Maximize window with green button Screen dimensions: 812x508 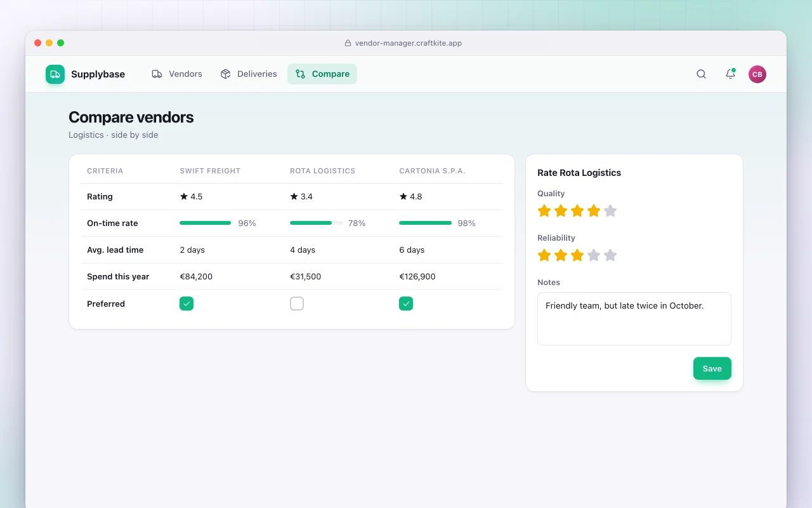[x=61, y=43]
